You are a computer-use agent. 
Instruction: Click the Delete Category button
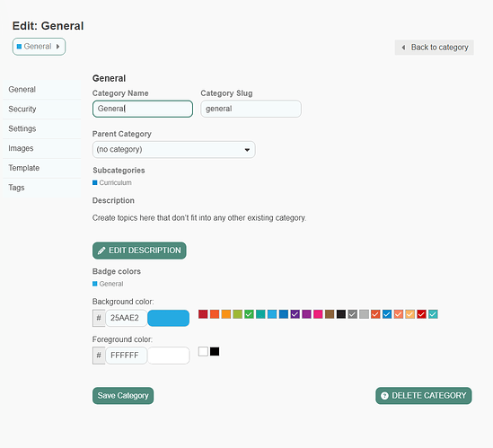424,396
